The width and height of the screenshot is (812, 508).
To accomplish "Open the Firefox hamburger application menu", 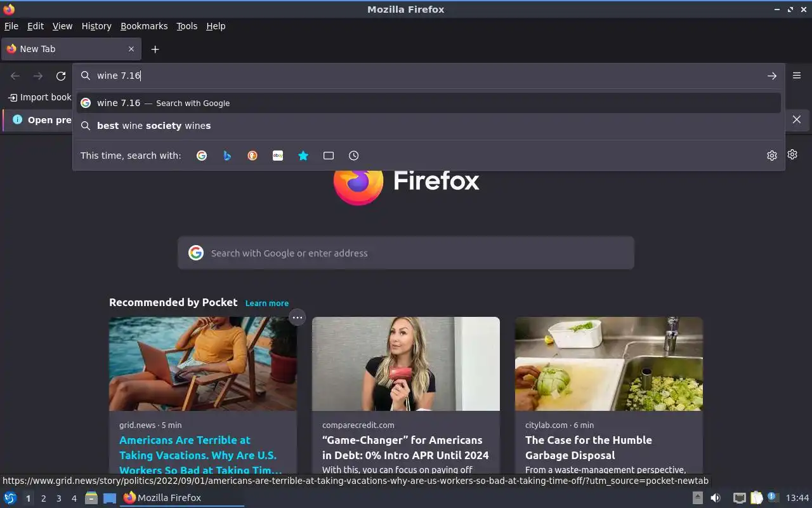I will (x=797, y=76).
